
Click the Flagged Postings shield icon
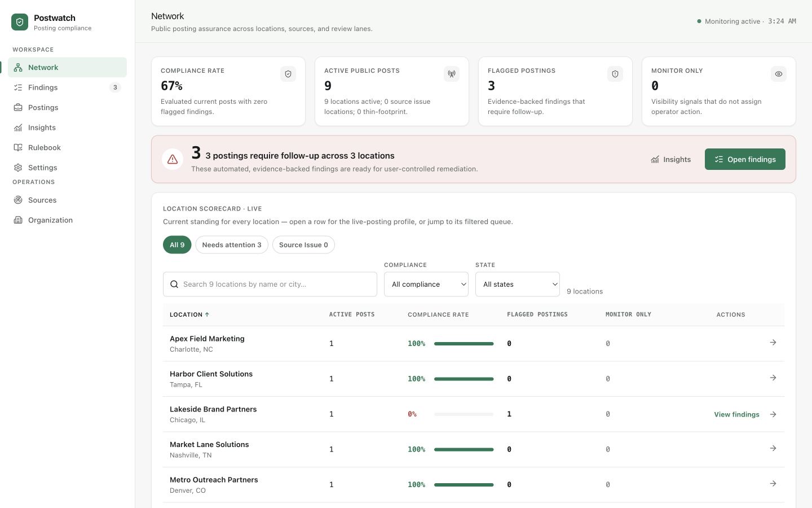615,74
